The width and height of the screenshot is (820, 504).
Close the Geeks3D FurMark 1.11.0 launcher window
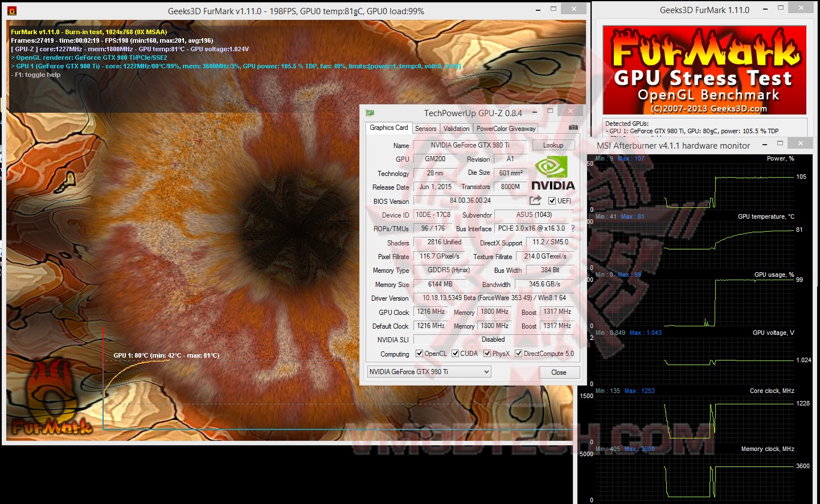click(x=802, y=8)
